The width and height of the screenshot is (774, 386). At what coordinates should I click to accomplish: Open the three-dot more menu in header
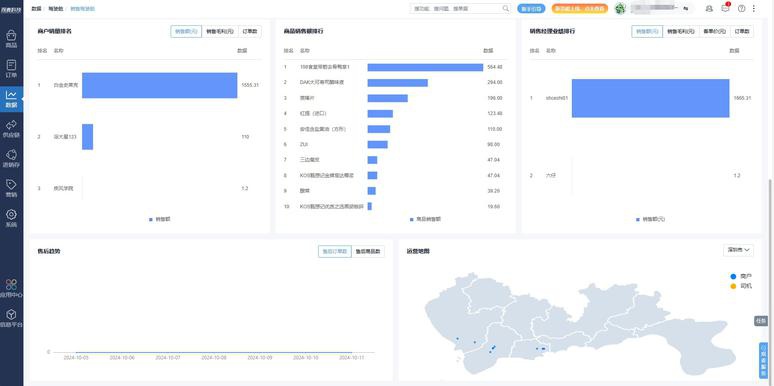point(754,8)
